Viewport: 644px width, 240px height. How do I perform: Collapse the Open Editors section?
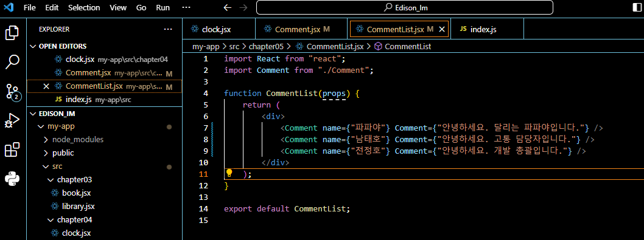point(104,46)
